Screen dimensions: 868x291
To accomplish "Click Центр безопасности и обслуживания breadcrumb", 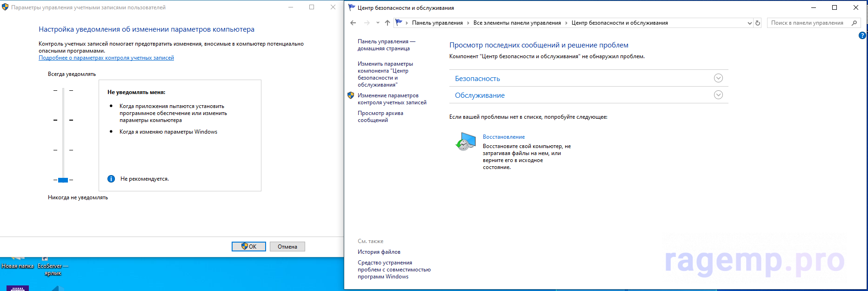I will (620, 23).
